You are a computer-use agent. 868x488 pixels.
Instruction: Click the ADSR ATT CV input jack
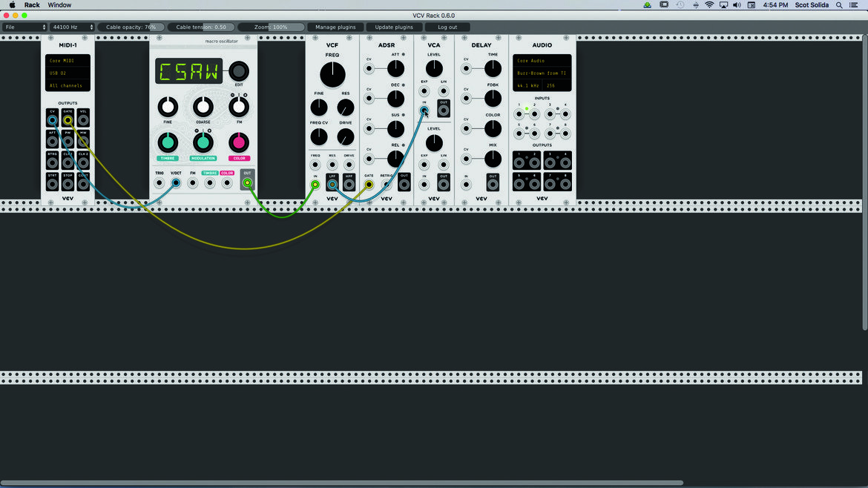coord(369,69)
